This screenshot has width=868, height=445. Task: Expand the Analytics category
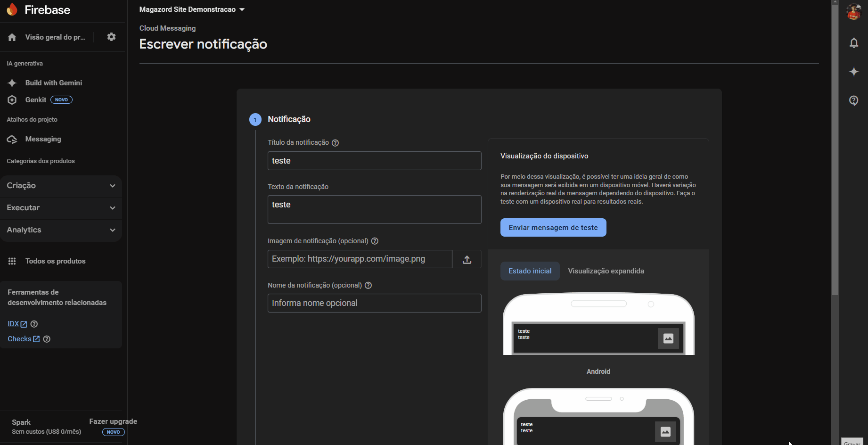[x=61, y=230]
